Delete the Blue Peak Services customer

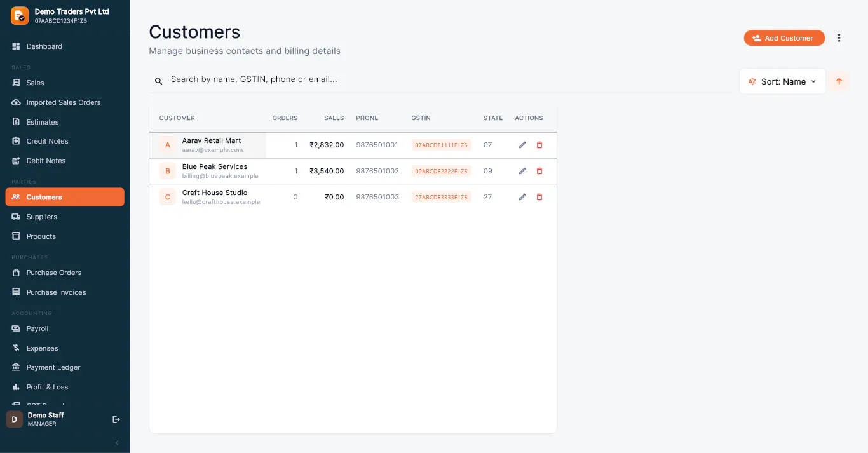[539, 171]
